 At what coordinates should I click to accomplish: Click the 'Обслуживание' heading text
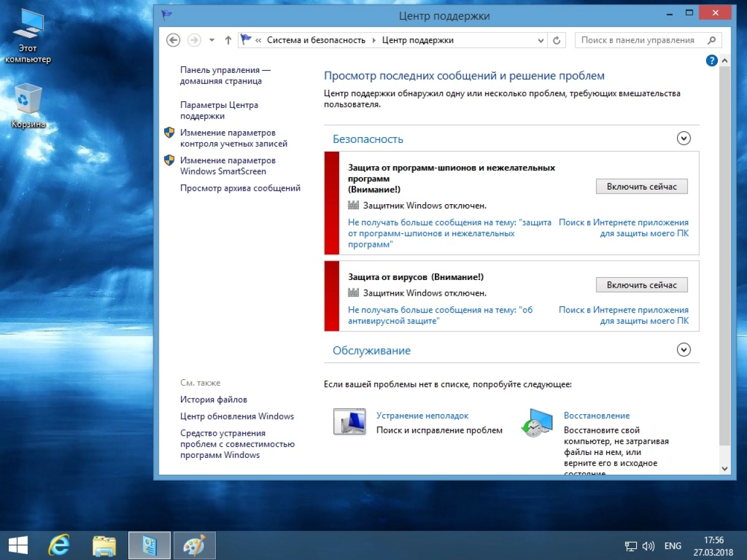pos(372,351)
